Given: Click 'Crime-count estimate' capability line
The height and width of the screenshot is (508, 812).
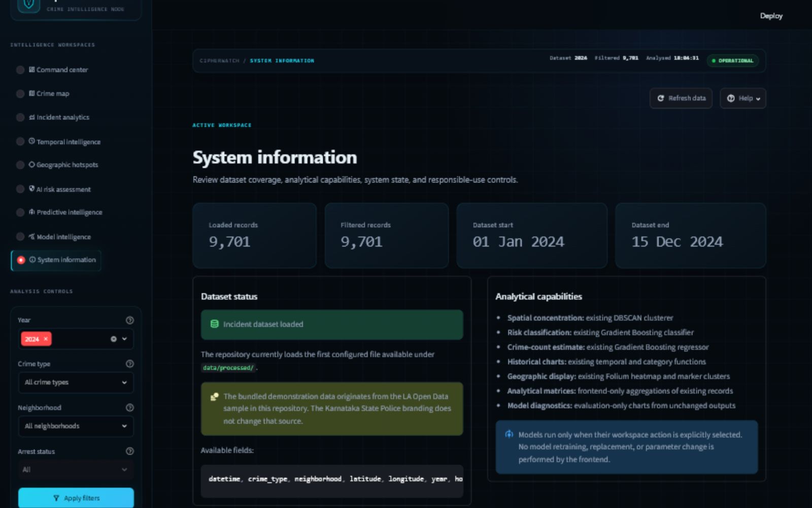Looking at the screenshot, I should click(x=608, y=347).
